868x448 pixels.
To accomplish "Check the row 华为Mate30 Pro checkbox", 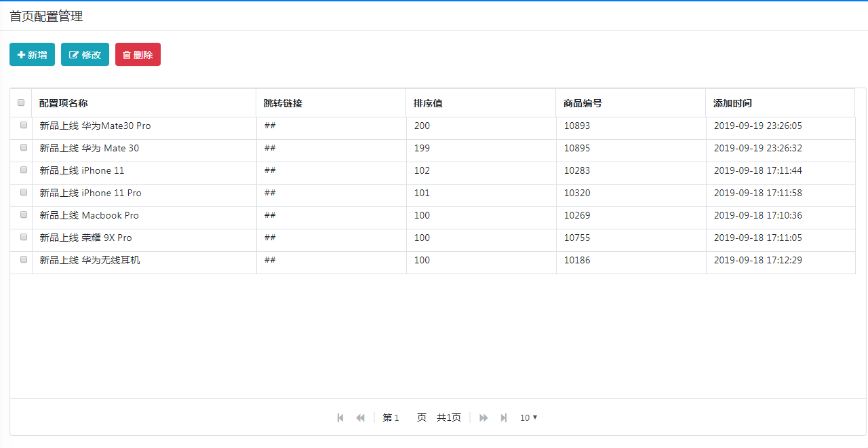I will point(24,125).
